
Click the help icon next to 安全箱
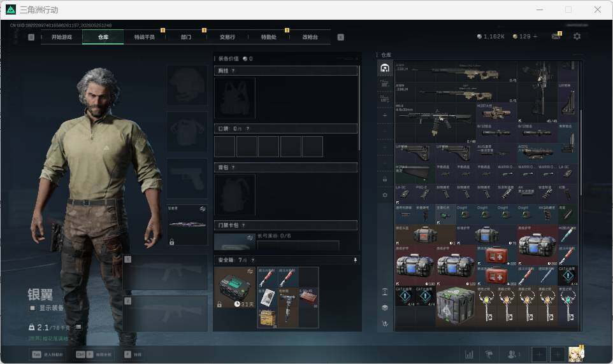pyautogui.click(x=252, y=260)
